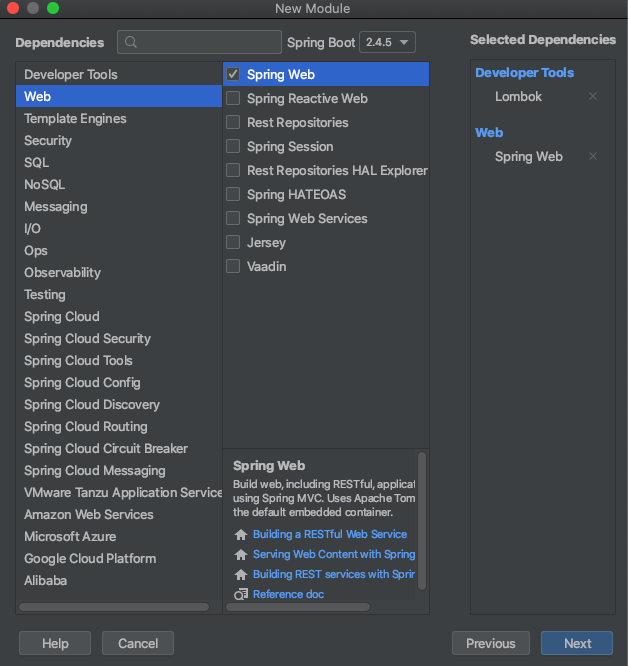Check the Vaadin checkbox

click(233, 266)
